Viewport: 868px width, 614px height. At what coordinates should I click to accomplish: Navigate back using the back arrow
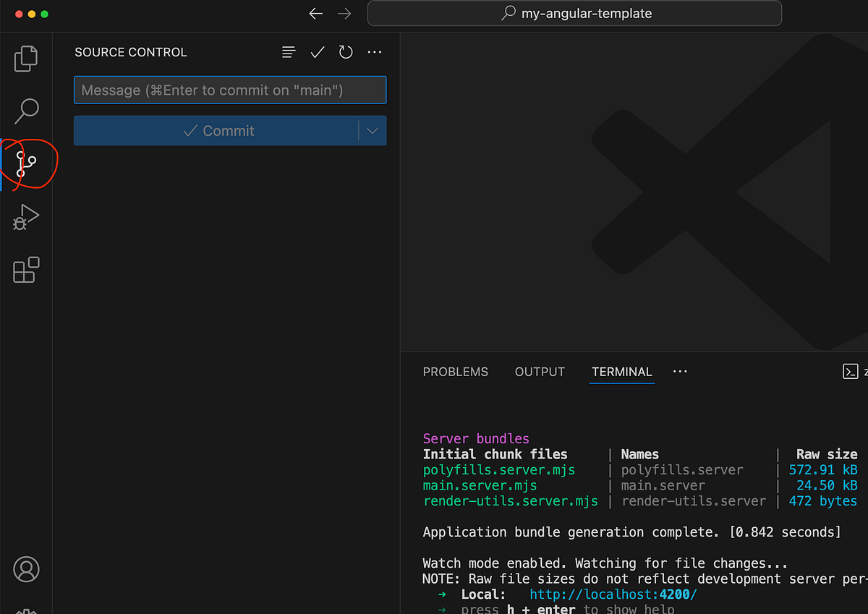(x=315, y=13)
